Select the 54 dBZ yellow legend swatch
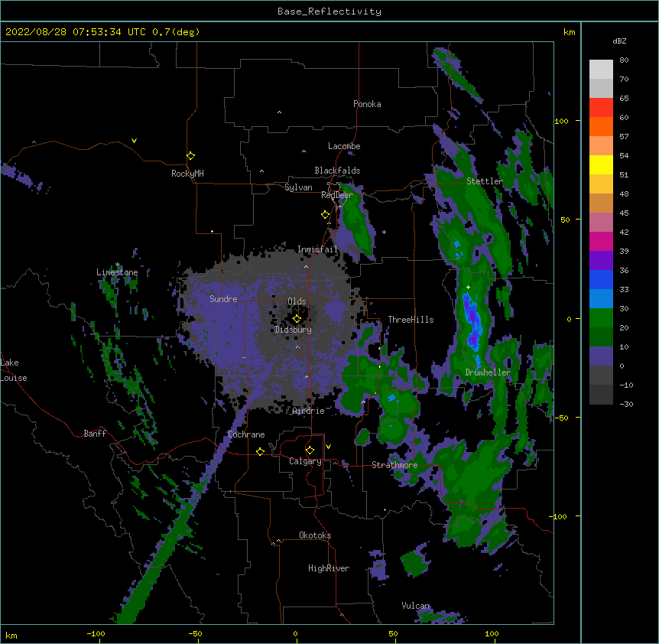 click(601, 164)
